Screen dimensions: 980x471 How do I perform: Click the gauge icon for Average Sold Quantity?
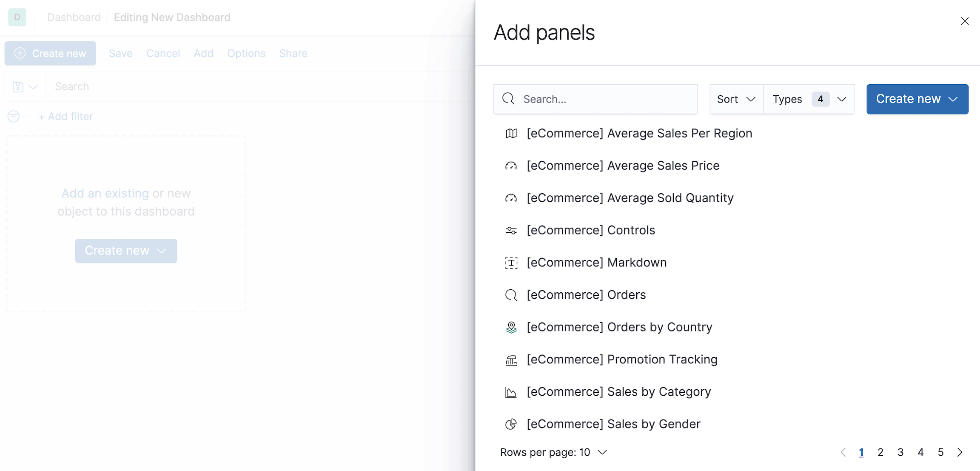pyautogui.click(x=512, y=198)
